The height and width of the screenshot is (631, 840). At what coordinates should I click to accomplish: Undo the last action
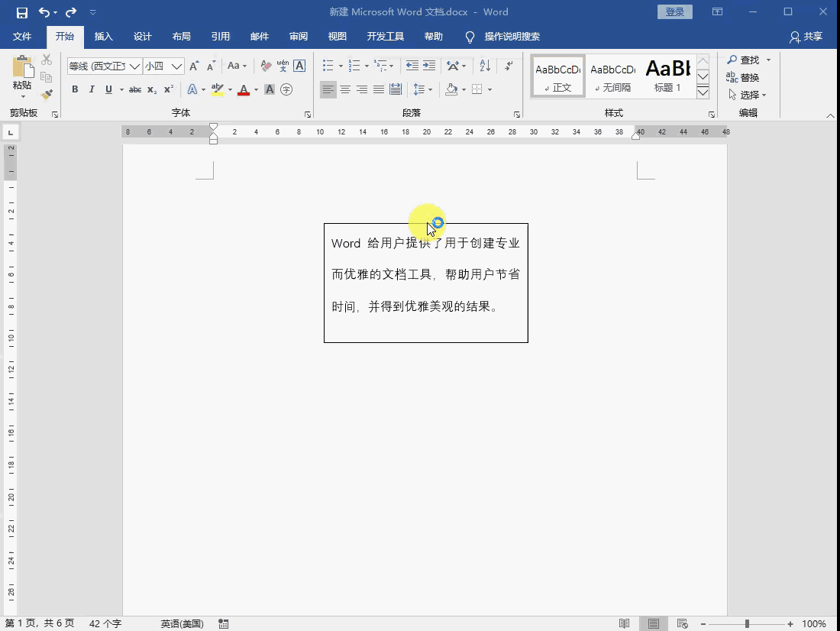click(x=44, y=11)
